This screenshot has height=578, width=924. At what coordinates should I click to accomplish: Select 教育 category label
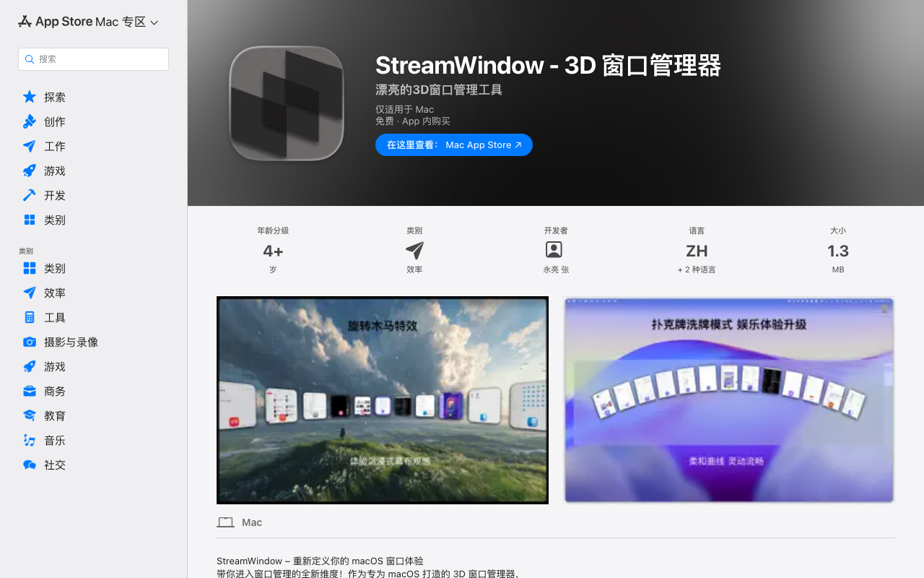(55, 415)
